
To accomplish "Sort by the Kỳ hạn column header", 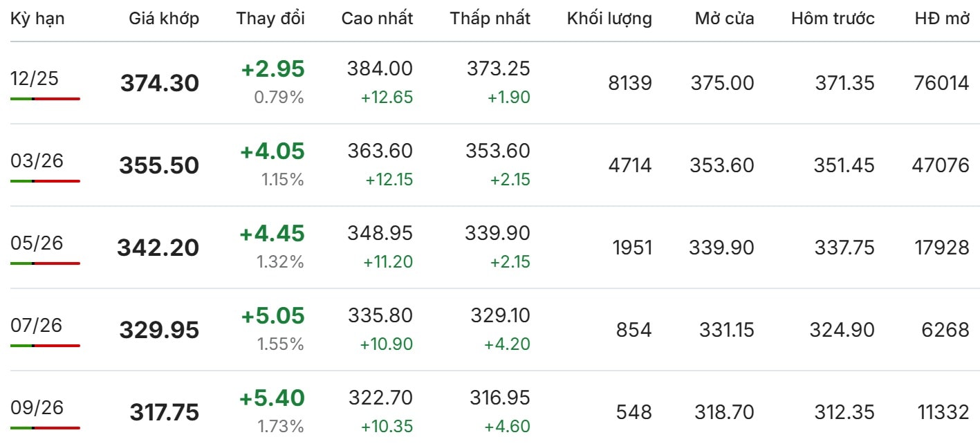I will pos(37,19).
